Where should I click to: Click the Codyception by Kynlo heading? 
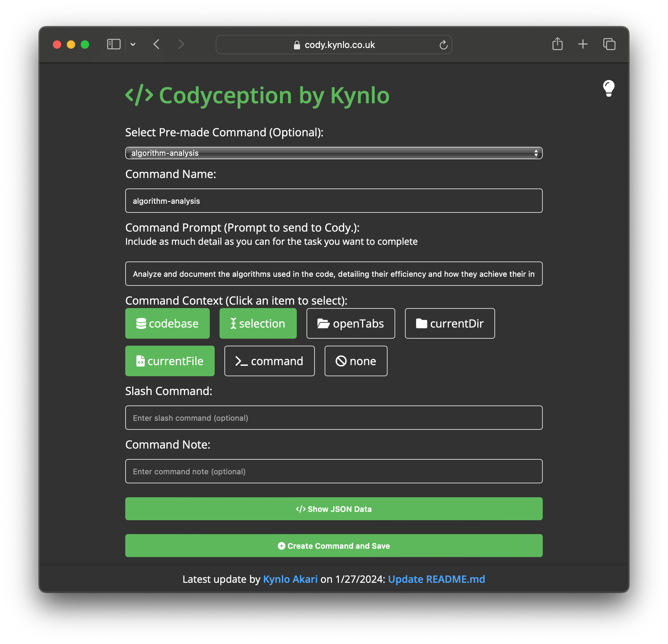click(274, 95)
